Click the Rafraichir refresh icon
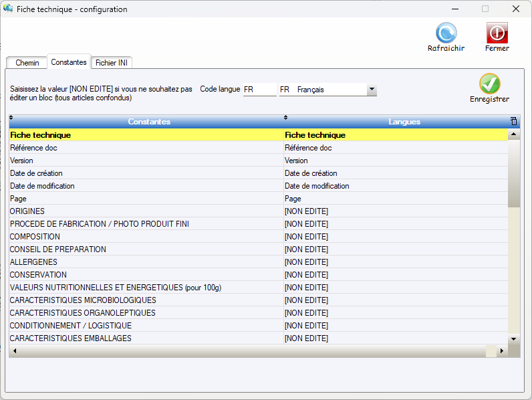Viewport: 532px width, 400px height. click(446, 33)
